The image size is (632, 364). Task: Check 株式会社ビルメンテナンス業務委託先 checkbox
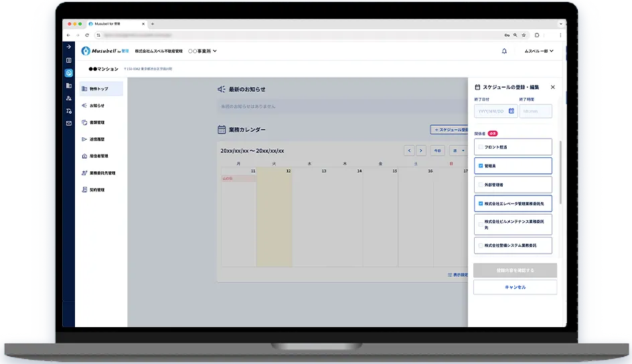click(x=481, y=225)
